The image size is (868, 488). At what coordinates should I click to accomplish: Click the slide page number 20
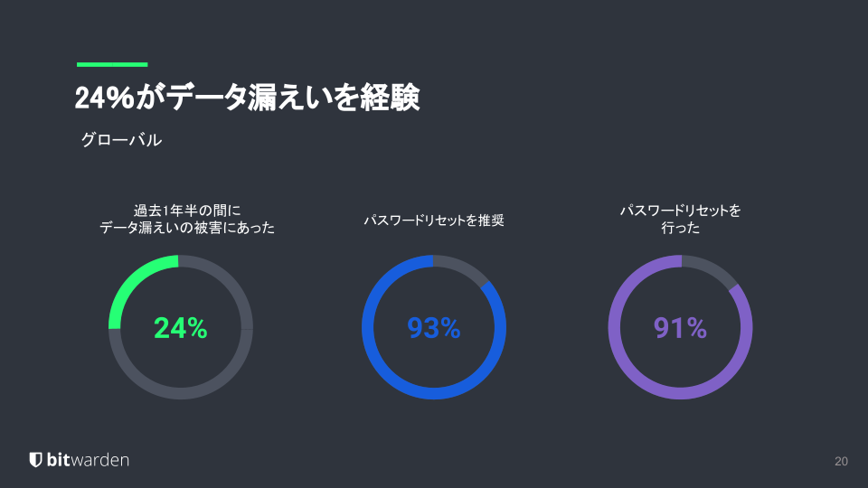841,462
